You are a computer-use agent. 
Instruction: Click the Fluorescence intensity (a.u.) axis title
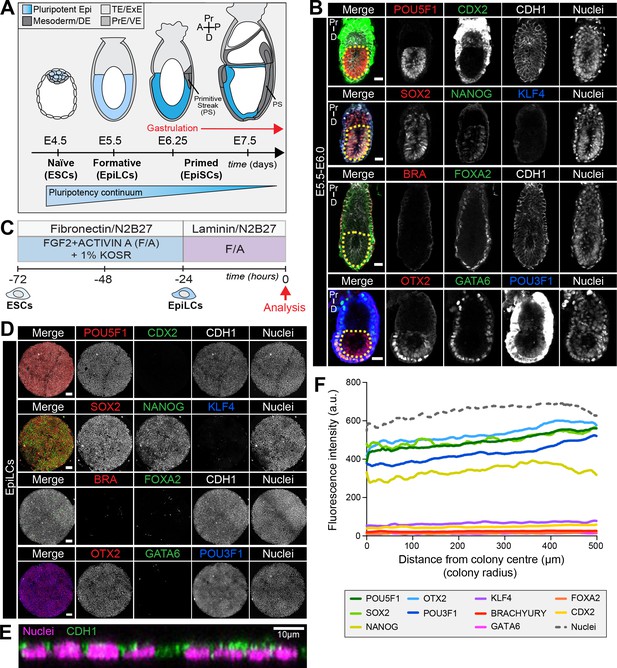[x=333, y=460]
